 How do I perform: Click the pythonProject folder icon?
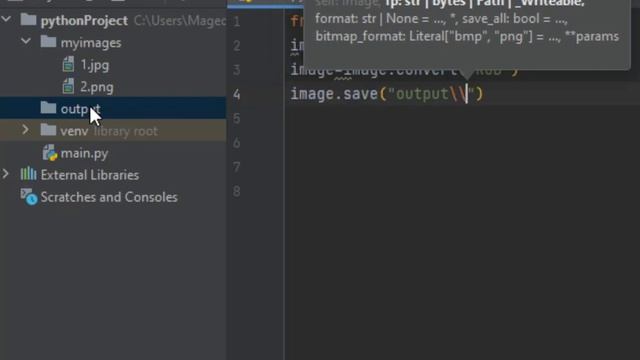tap(28, 20)
